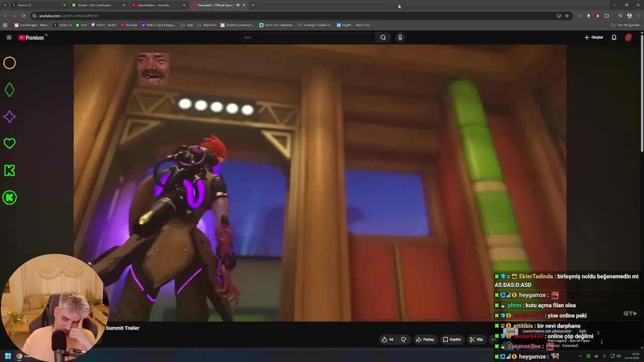
Task: Go to YouTube Premium home logo
Action: click(x=33, y=37)
